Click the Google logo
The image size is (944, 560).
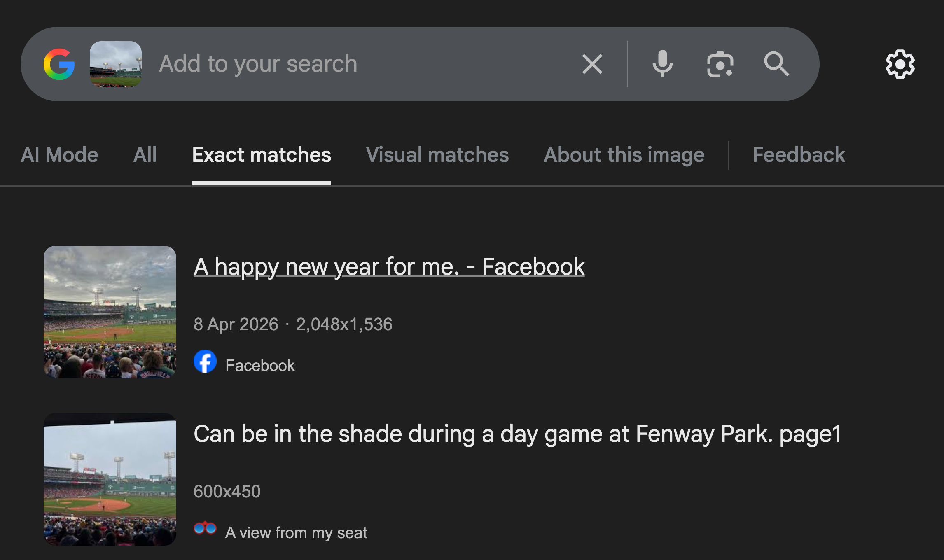click(x=59, y=63)
